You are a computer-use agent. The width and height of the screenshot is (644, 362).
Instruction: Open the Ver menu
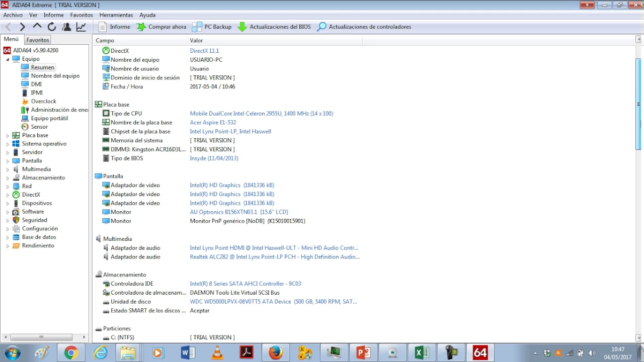pos(33,15)
